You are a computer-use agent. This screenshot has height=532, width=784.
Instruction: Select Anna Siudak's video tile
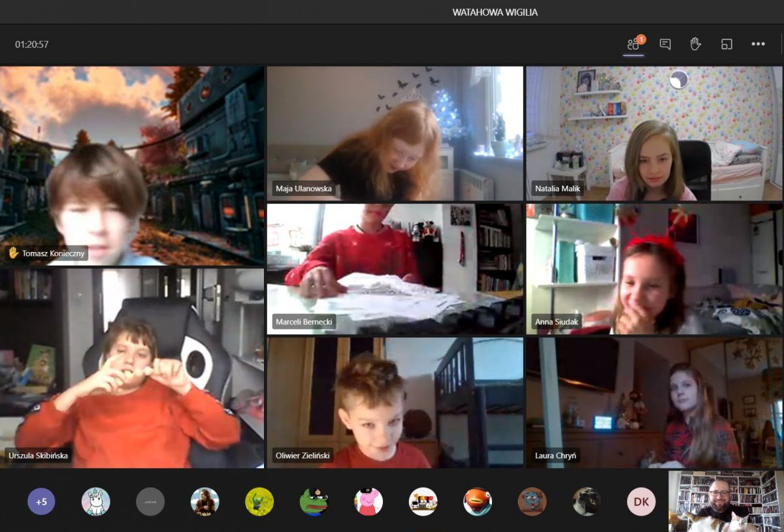(x=654, y=269)
